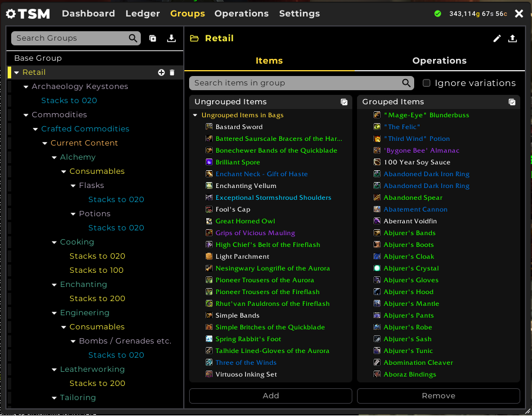Select all grouped items via header icon
Viewport: 532px width, 416px height.
(512, 102)
